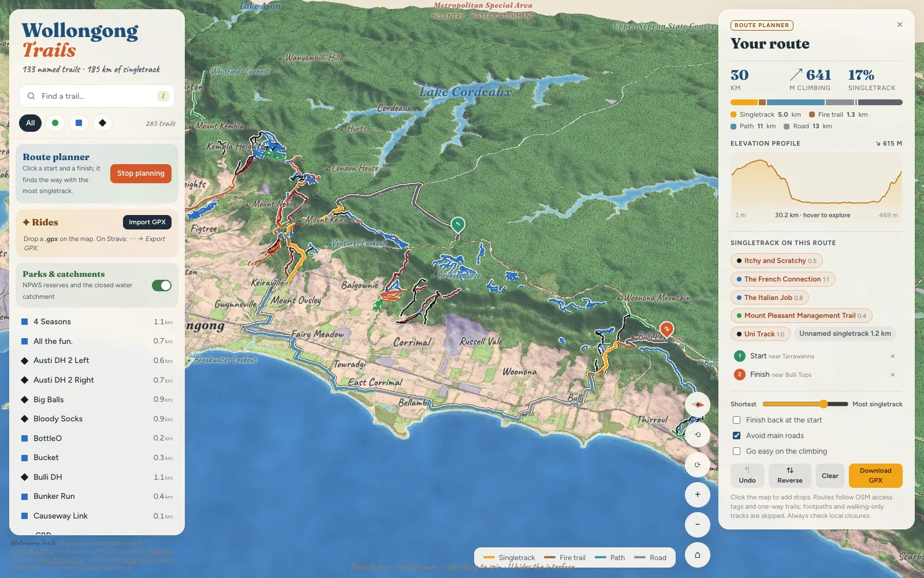Viewport: 924px width, 578px height.
Task: Undo the last route stop
Action: (747, 476)
